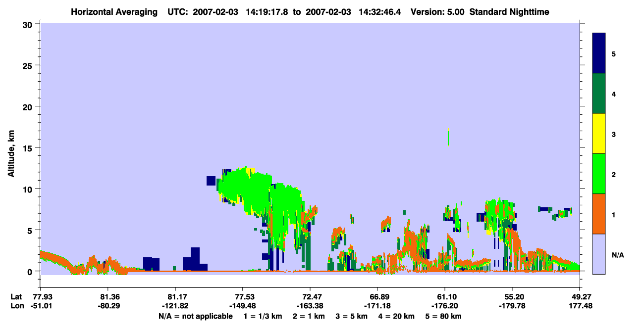This screenshot has height=330, width=644.
Task: Click the latitude value 81.36
Action: click(x=107, y=297)
